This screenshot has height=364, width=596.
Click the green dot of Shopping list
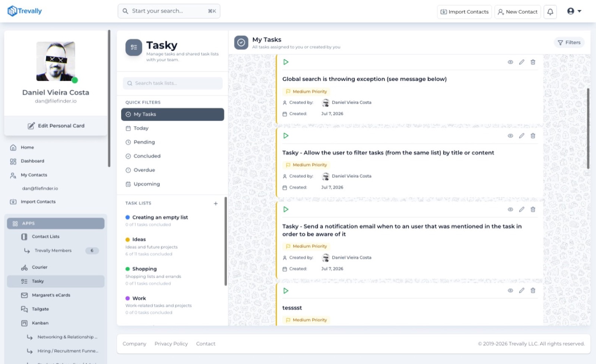point(127,269)
